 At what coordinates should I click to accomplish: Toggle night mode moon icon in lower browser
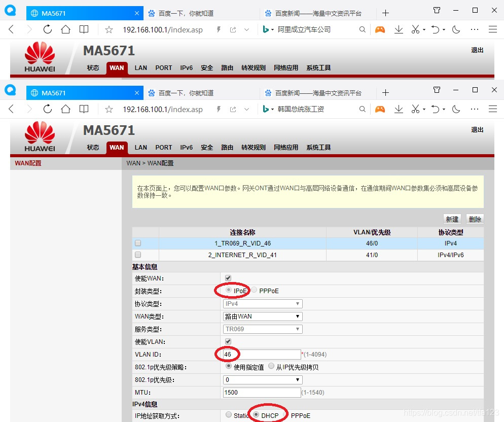click(456, 110)
